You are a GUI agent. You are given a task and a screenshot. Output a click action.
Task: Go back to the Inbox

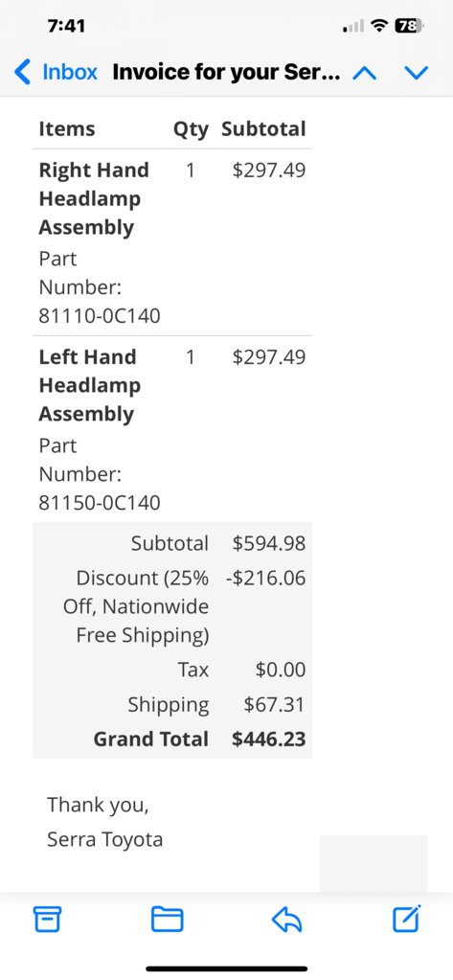[56, 73]
